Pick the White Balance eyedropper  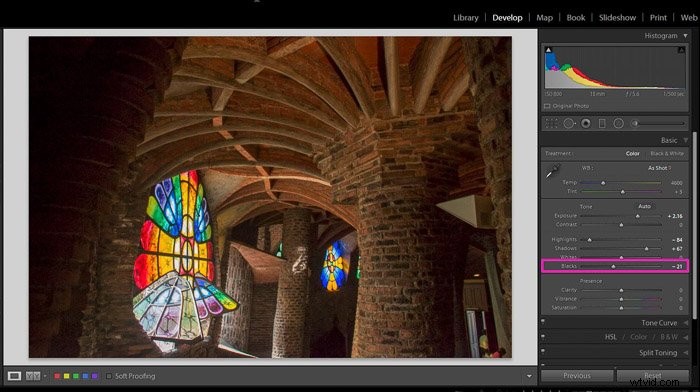(x=553, y=172)
